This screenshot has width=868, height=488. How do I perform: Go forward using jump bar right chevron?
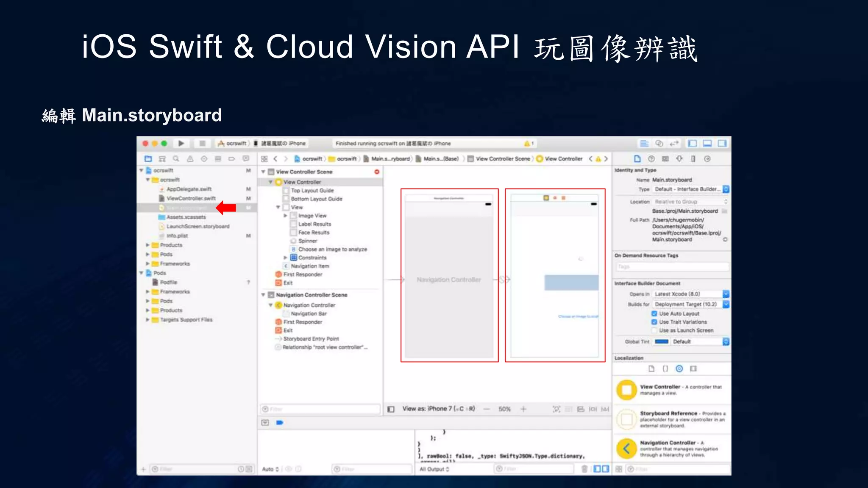coord(286,159)
